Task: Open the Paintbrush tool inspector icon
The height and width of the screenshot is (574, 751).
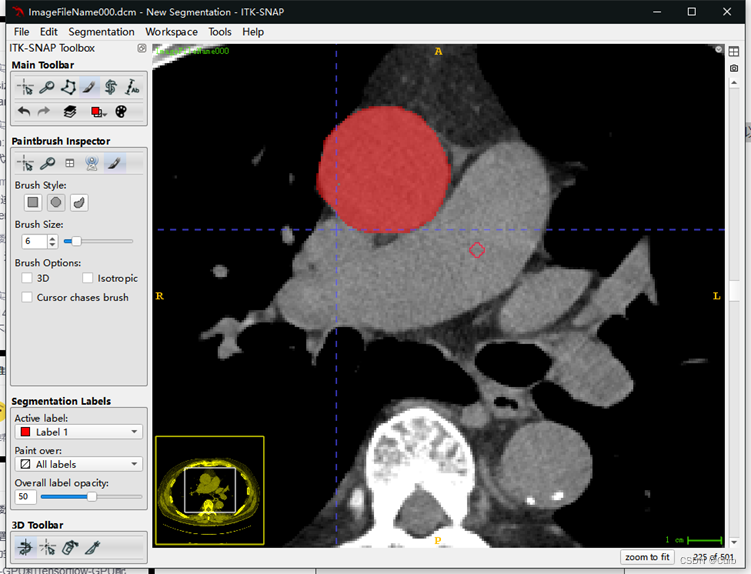Action: point(114,163)
